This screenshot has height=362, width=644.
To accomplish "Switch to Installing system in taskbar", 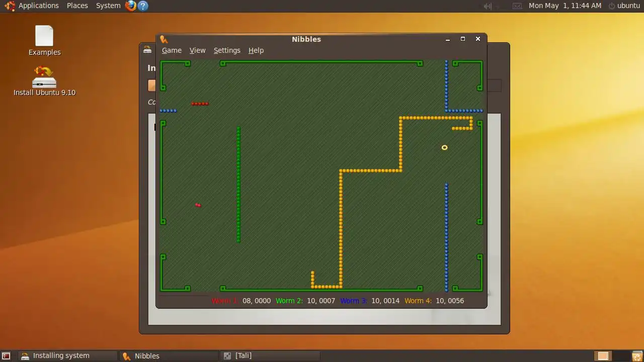I will point(67,355).
